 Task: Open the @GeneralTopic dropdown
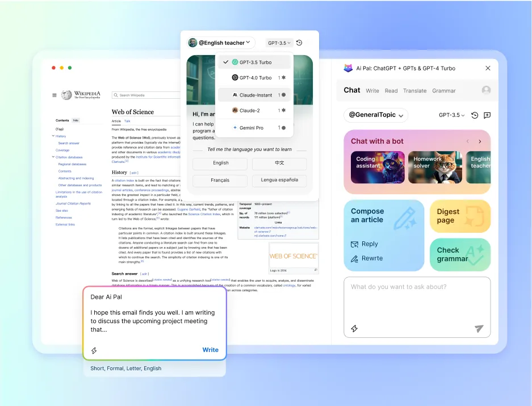click(376, 115)
